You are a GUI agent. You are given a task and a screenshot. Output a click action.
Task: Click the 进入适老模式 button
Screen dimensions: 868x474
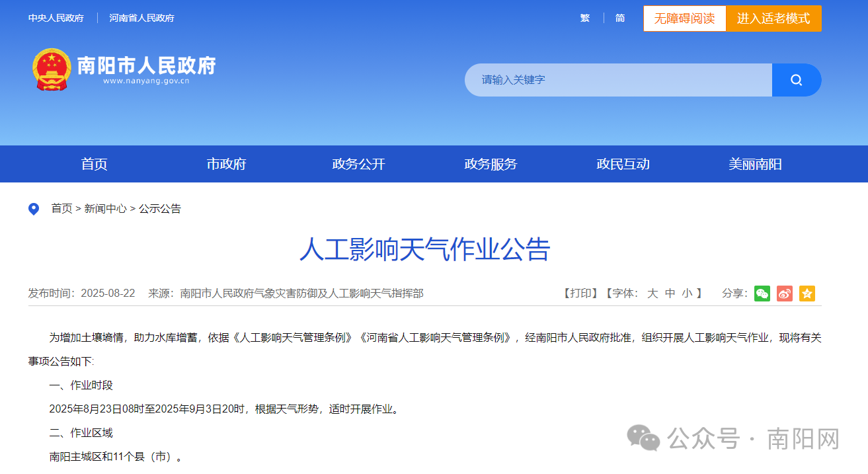click(x=773, y=19)
